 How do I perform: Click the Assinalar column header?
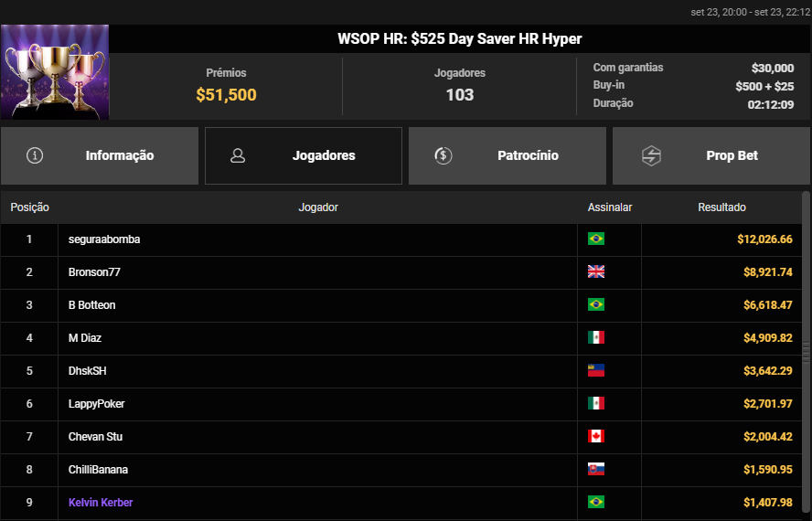click(610, 207)
